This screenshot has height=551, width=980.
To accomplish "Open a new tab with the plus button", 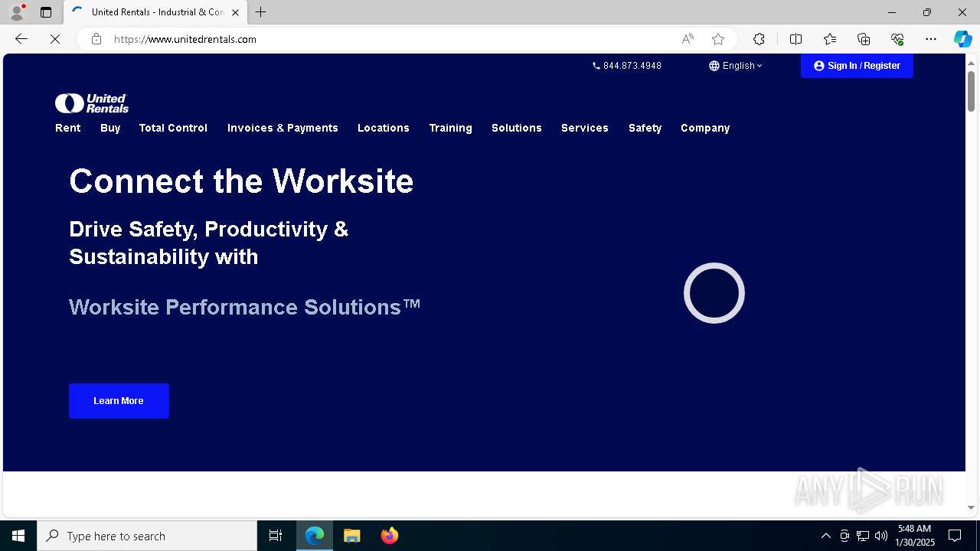I will click(x=261, y=12).
